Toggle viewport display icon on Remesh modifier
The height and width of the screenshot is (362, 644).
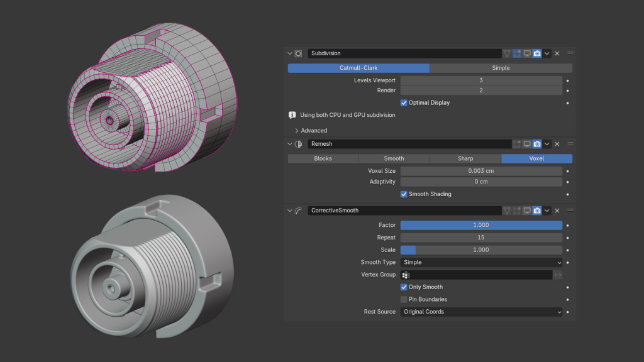point(527,144)
